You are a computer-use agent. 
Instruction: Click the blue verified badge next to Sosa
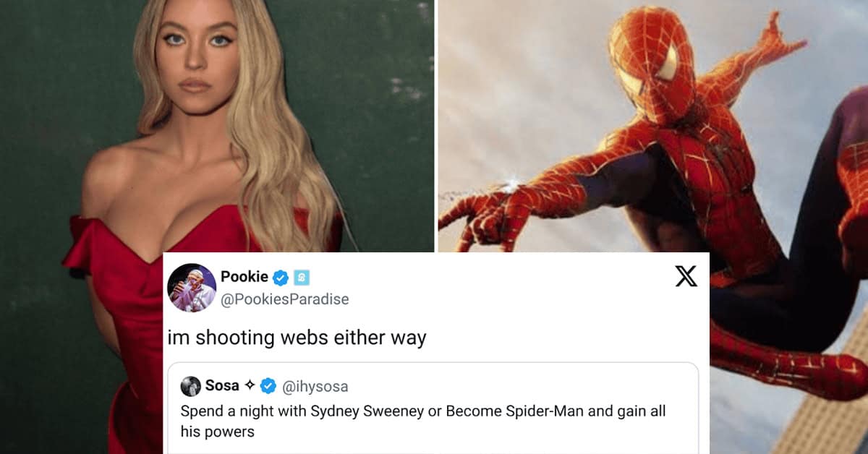click(x=268, y=386)
